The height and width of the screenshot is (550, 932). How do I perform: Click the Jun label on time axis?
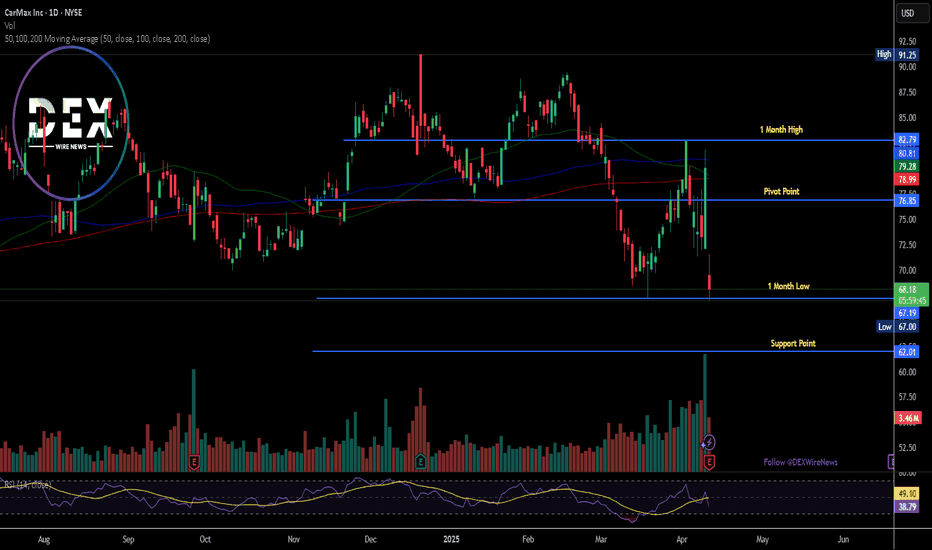point(843,540)
